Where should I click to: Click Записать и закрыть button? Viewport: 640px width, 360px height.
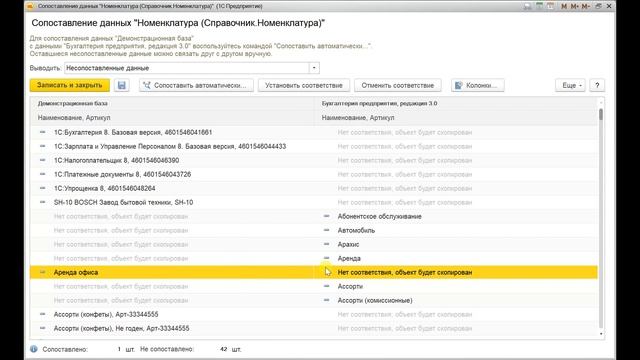69,85
